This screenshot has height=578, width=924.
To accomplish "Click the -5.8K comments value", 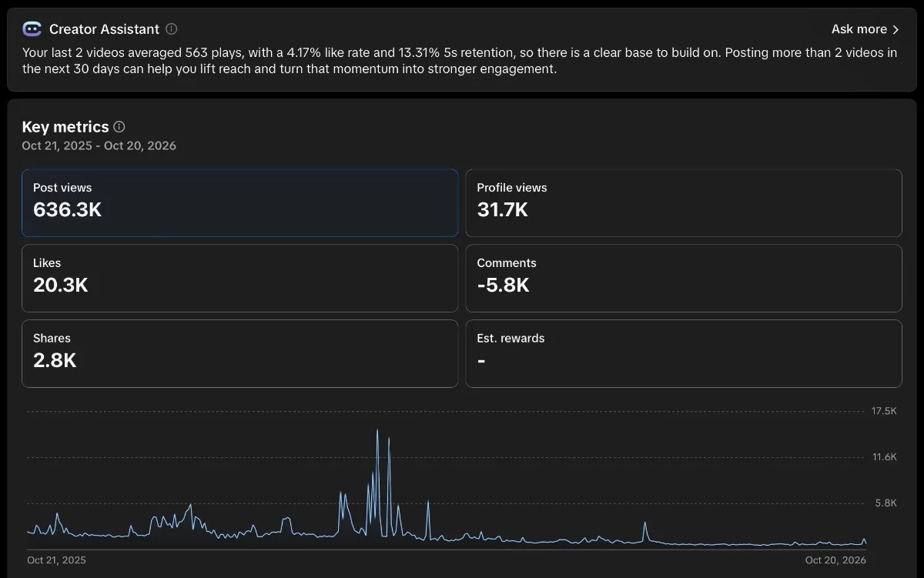I will 504,285.
